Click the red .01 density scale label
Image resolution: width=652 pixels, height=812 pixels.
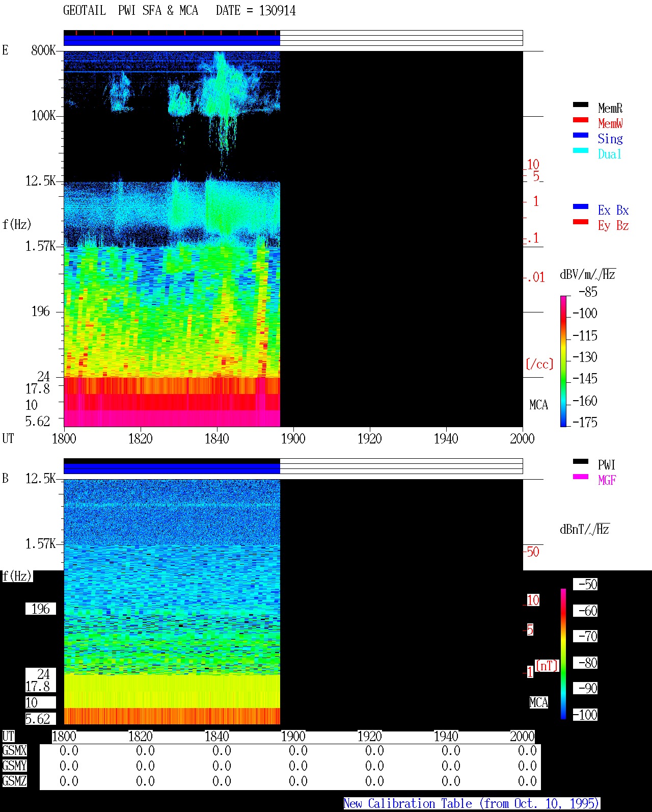click(535, 277)
